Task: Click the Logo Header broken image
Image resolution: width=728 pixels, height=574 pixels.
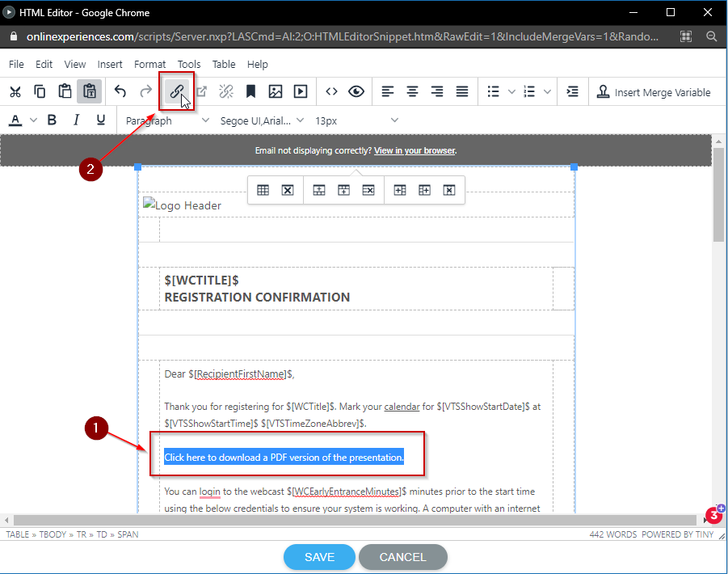Action: (x=182, y=205)
